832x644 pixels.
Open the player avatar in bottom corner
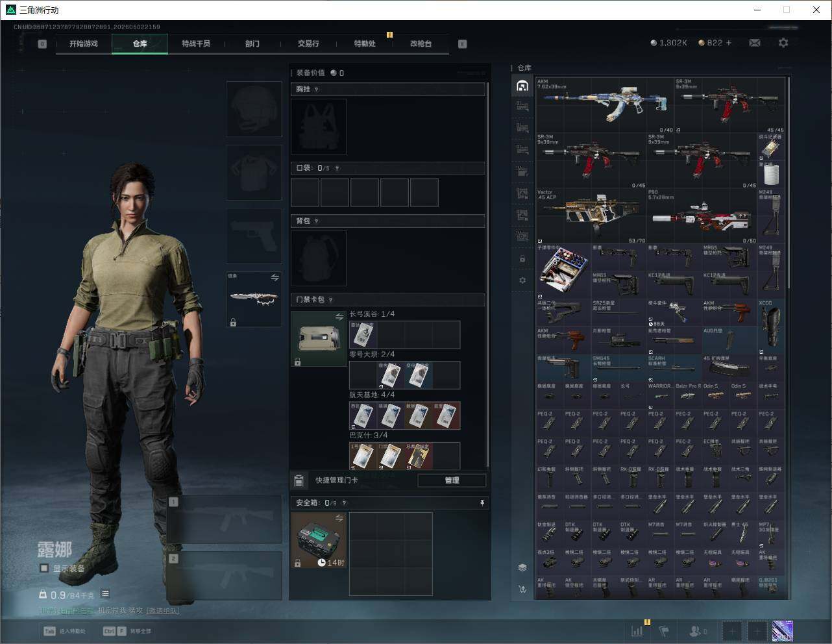pyautogui.click(x=782, y=630)
